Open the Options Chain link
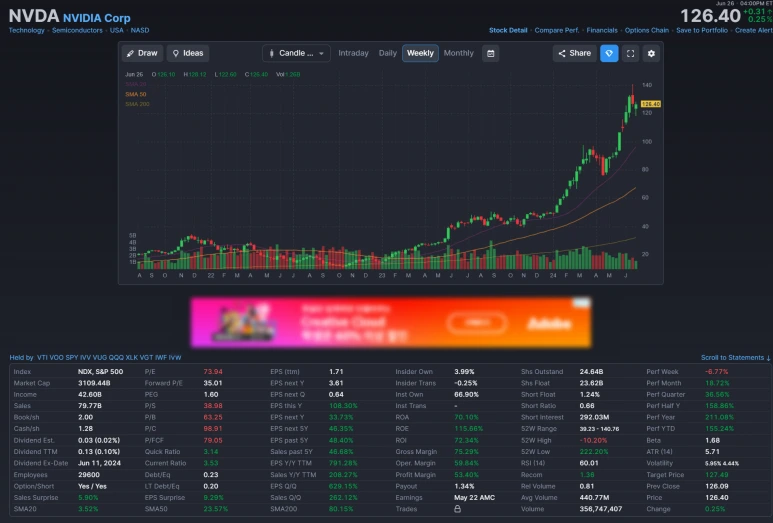This screenshot has width=773, height=523. [x=647, y=31]
